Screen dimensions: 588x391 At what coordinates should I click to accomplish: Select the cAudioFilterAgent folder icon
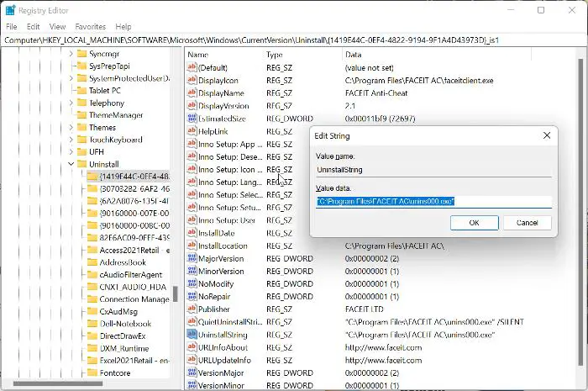(92, 275)
